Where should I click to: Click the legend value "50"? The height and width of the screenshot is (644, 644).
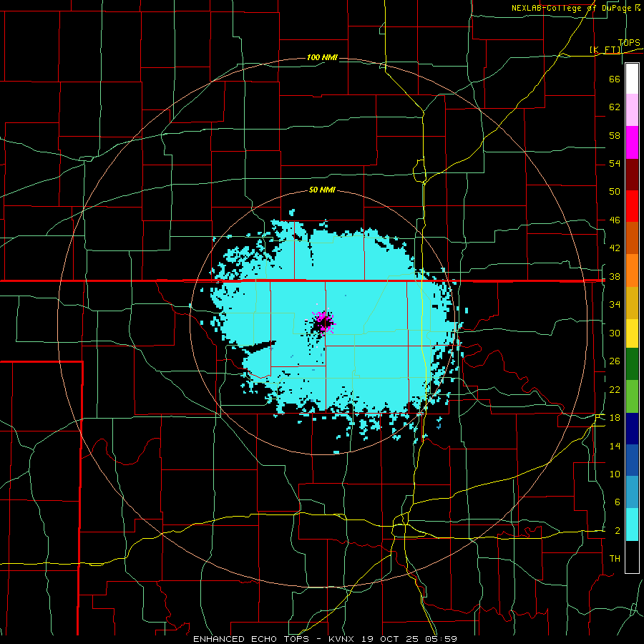615,191
